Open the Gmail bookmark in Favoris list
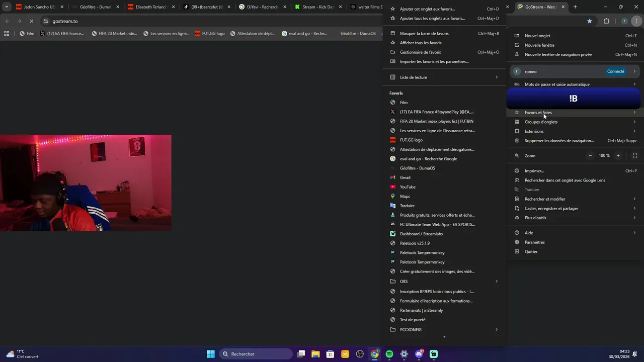This screenshot has width=644, height=362. (444, 177)
